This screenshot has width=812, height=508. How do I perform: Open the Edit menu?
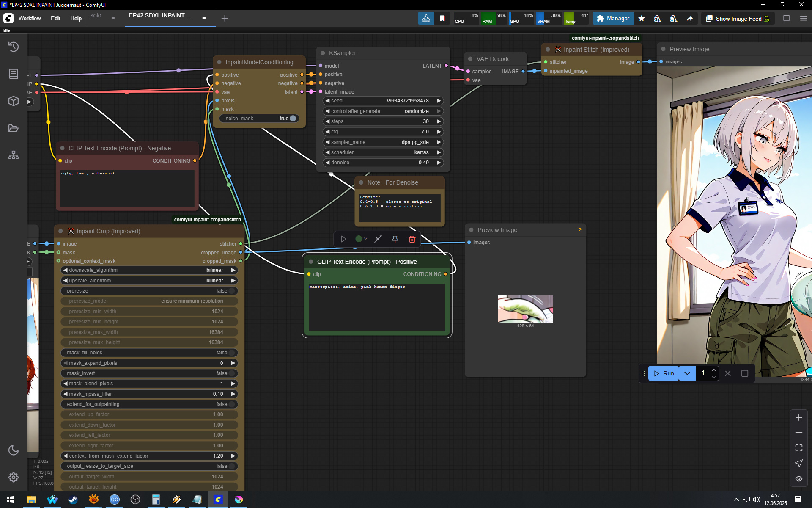click(x=55, y=18)
